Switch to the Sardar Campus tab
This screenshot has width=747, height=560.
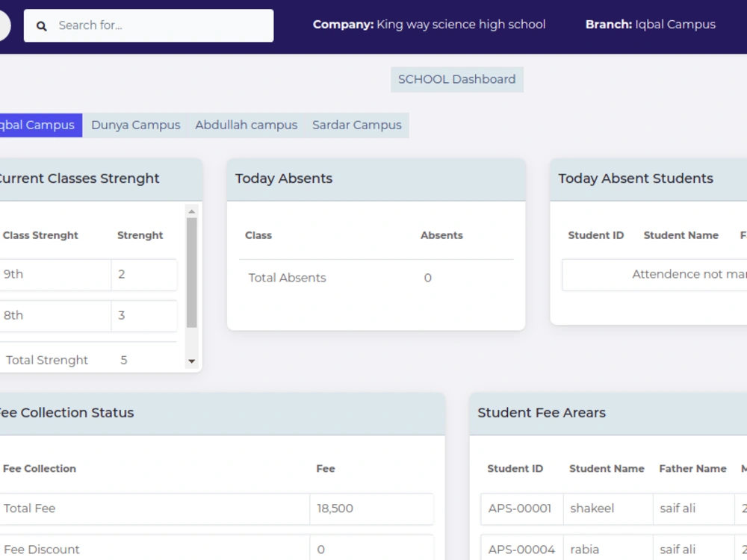pyautogui.click(x=357, y=125)
